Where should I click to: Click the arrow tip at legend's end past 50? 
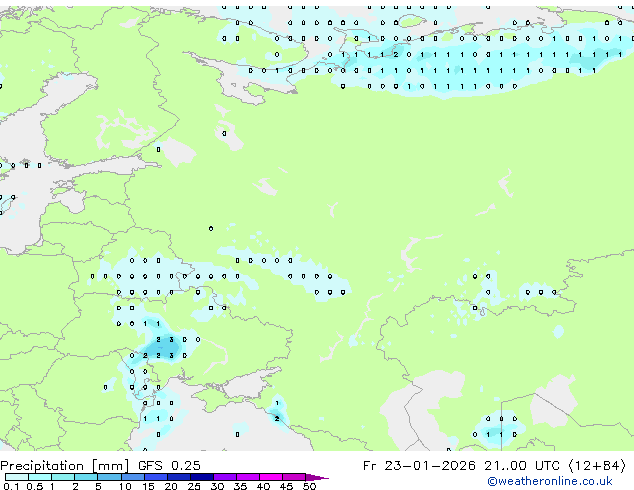(x=317, y=478)
